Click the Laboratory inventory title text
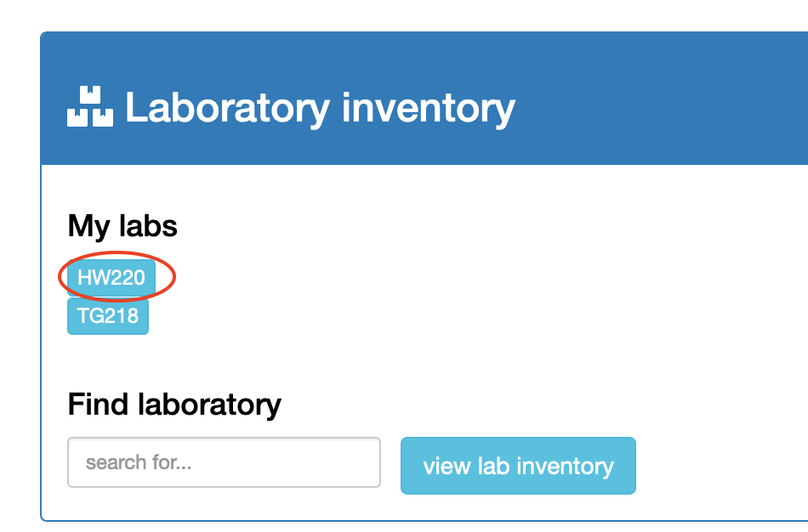This screenshot has width=808, height=532. (x=320, y=108)
